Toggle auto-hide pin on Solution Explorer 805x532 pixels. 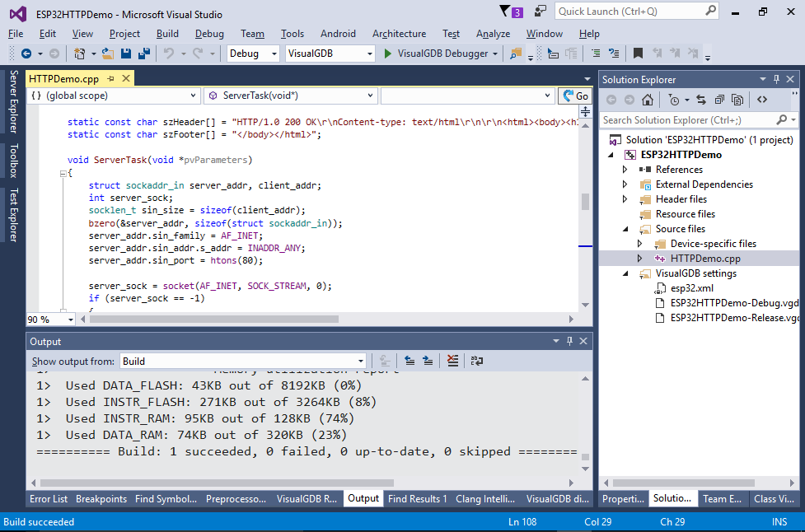pyautogui.click(x=776, y=79)
